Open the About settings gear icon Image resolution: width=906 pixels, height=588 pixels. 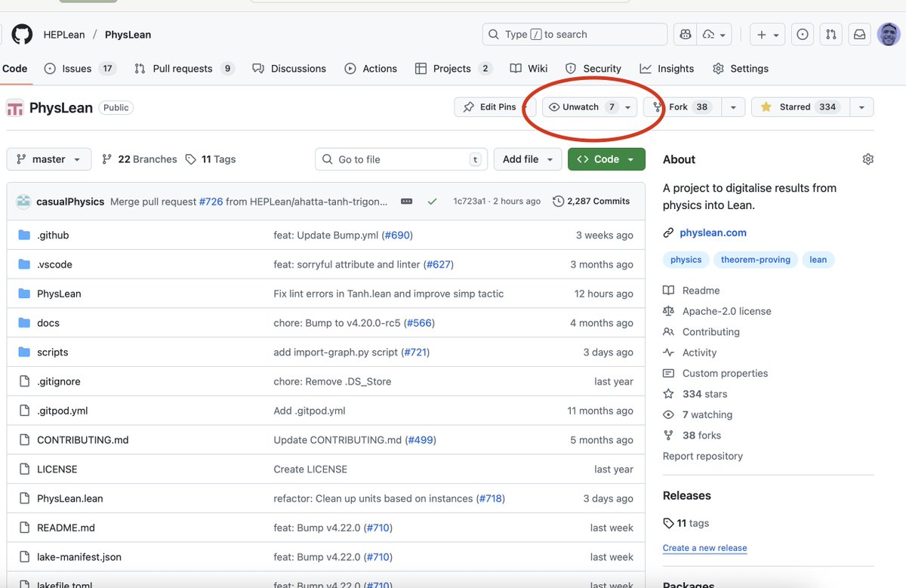867,159
